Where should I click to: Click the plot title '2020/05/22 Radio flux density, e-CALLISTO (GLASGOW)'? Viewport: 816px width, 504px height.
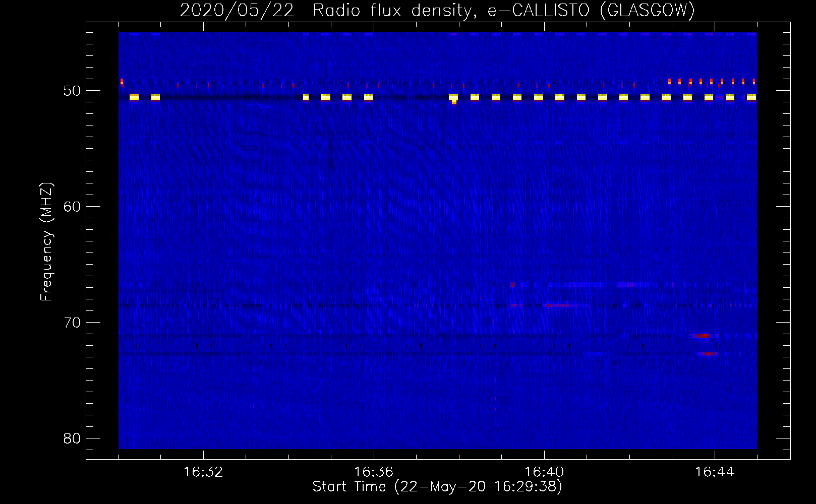(x=437, y=10)
